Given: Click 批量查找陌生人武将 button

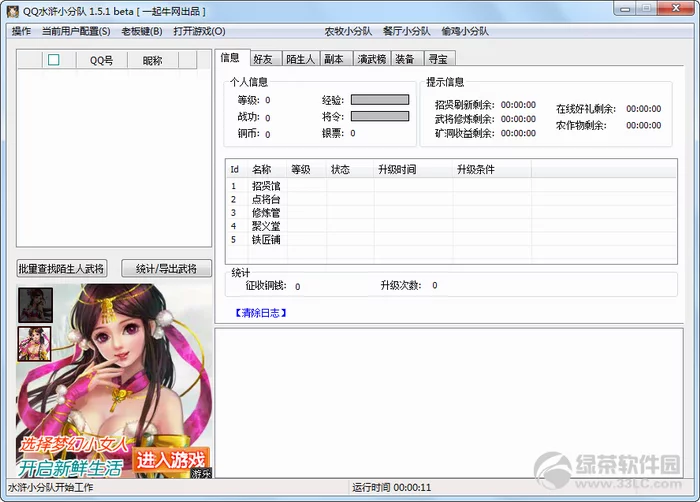Looking at the screenshot, I should [62, 268].
